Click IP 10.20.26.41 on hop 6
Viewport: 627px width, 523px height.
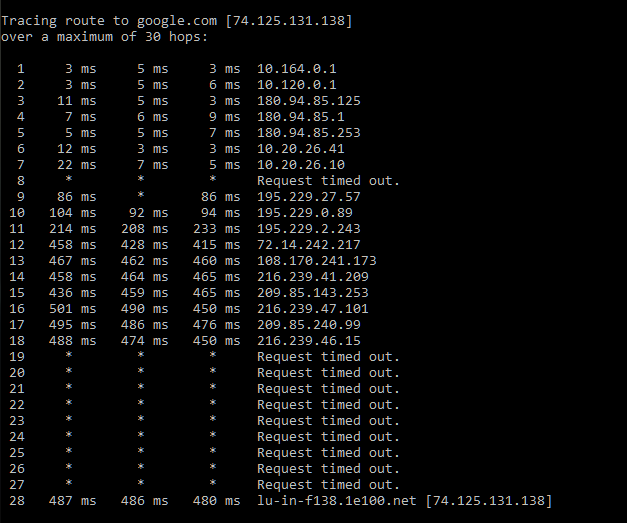pos(301,149)
